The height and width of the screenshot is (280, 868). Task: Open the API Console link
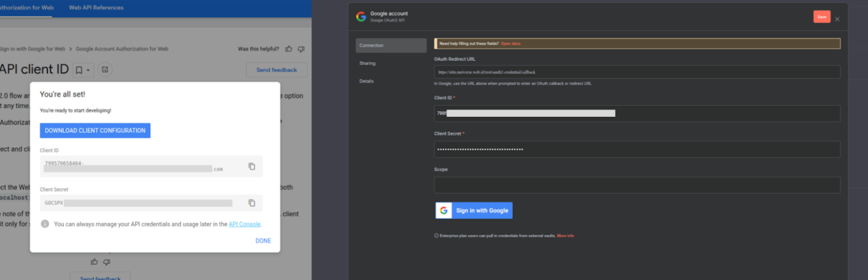click(x=244, y=224)
